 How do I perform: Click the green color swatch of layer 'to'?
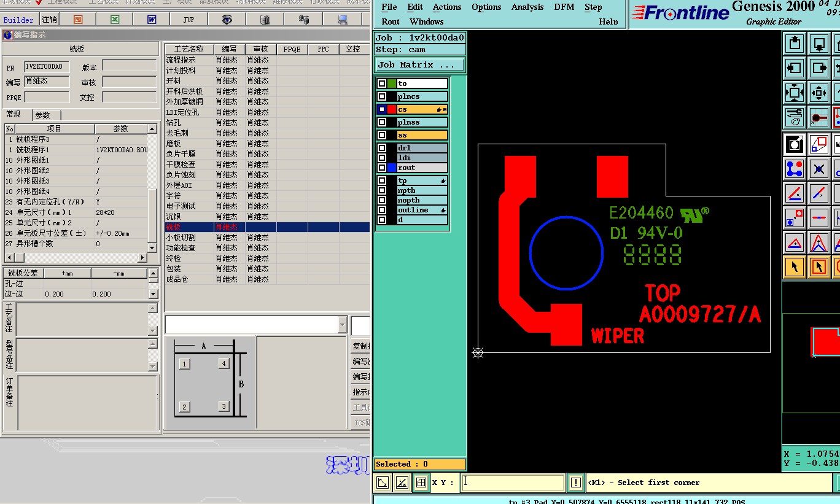[392, 83]
